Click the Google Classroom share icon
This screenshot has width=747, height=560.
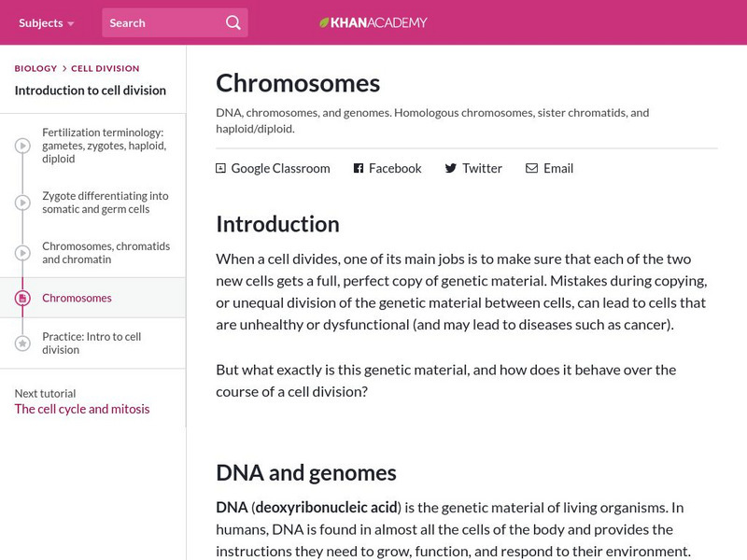[x=220, y=169]
